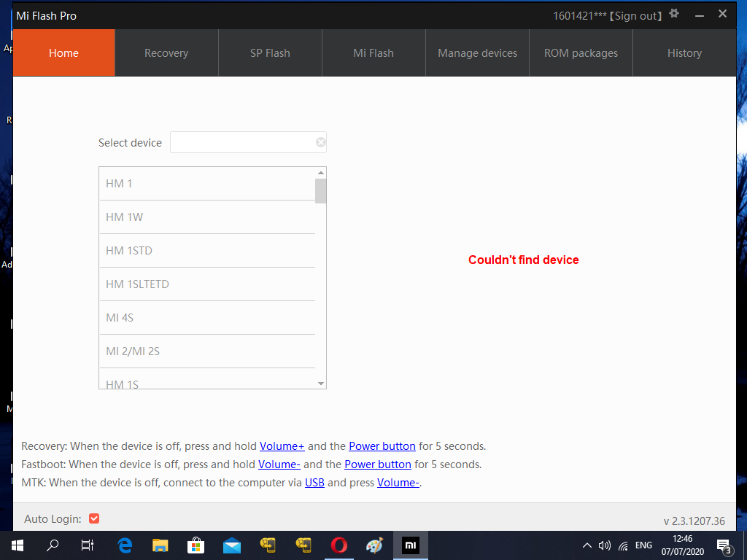Viewport: 747px width, 560px height.
Task: Click device list scrollbar thumb
Action: pos(321,191)
